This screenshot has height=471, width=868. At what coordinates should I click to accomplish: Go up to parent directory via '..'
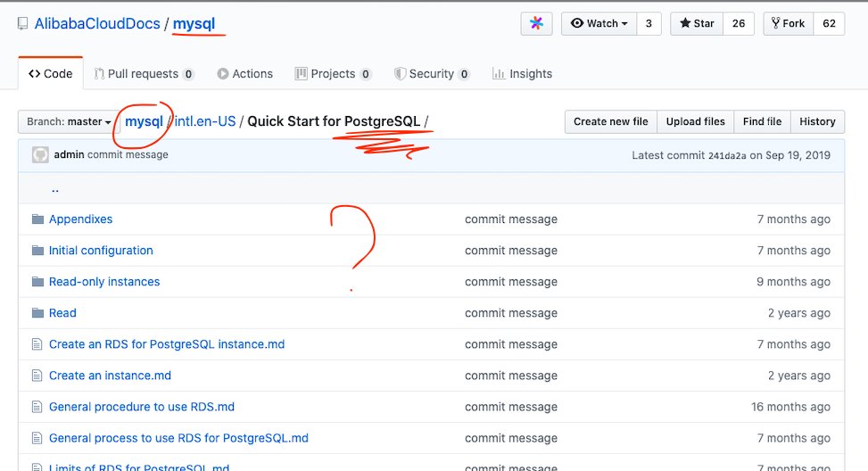54,189
